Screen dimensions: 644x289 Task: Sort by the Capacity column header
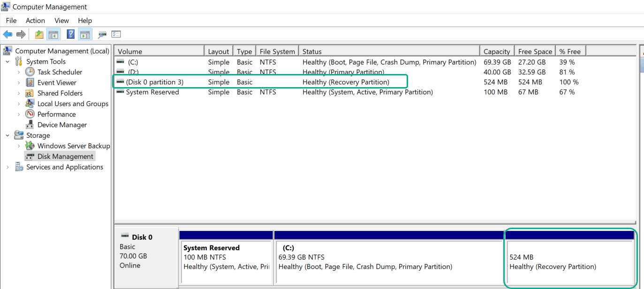[x=497, y=51]
